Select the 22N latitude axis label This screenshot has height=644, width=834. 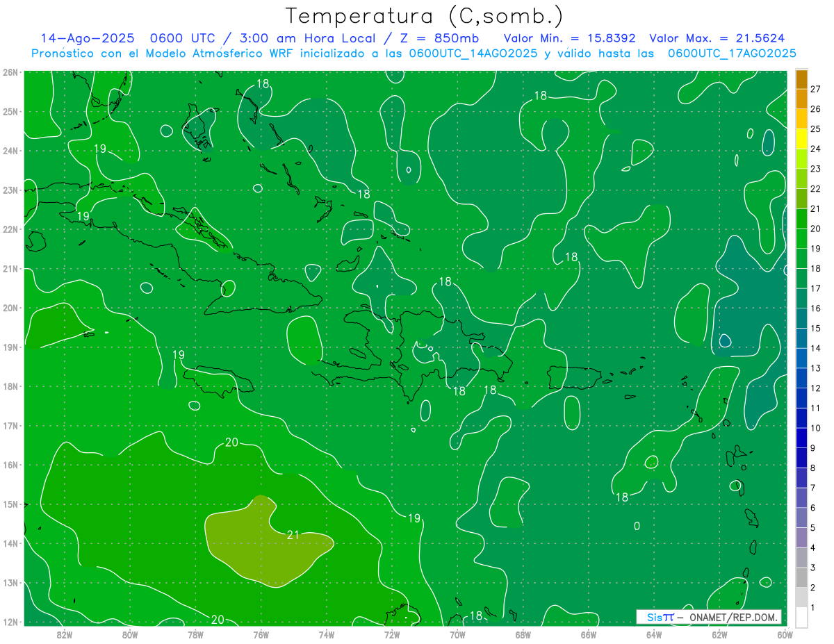click(10, 229)
